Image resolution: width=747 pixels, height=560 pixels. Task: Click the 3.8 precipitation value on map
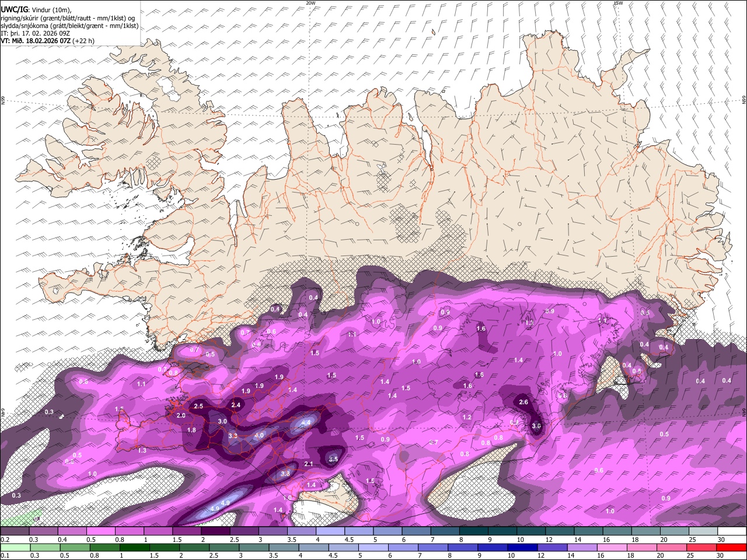pyautogui.click(x=285, y=474)
